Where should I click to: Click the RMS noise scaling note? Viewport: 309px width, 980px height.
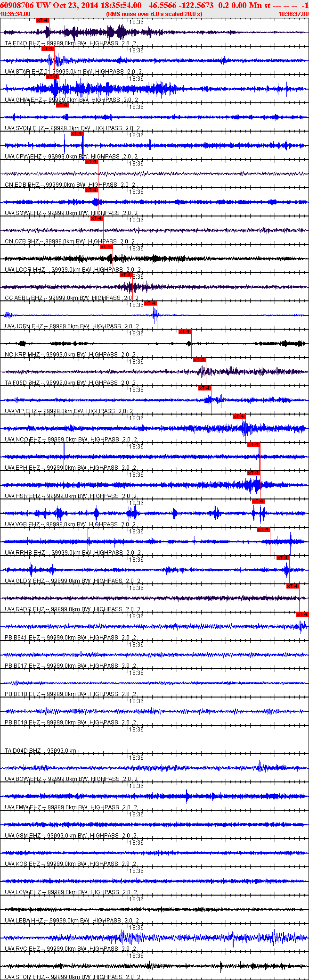[x=154, y=14]
